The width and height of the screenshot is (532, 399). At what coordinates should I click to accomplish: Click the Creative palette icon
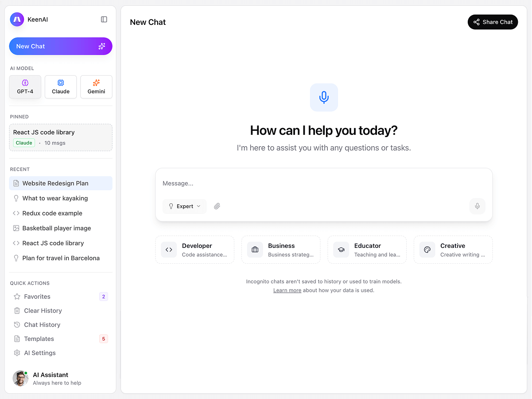[427, 250]
